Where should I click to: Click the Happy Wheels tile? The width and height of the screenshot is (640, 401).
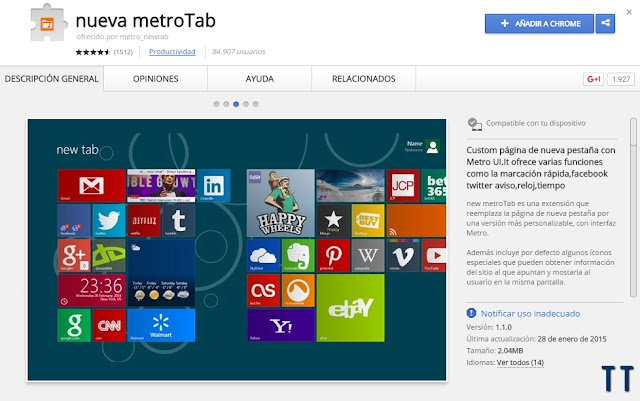click(281, 203)
